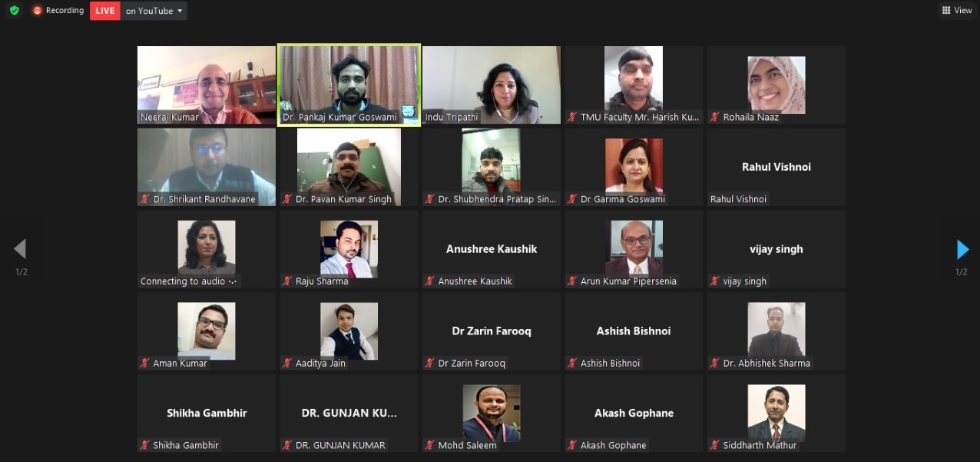Viewport: 980px width, 462px height.
Task: Click muted mic icon beside Siddharth Mathur
Action: click(715, 445)
